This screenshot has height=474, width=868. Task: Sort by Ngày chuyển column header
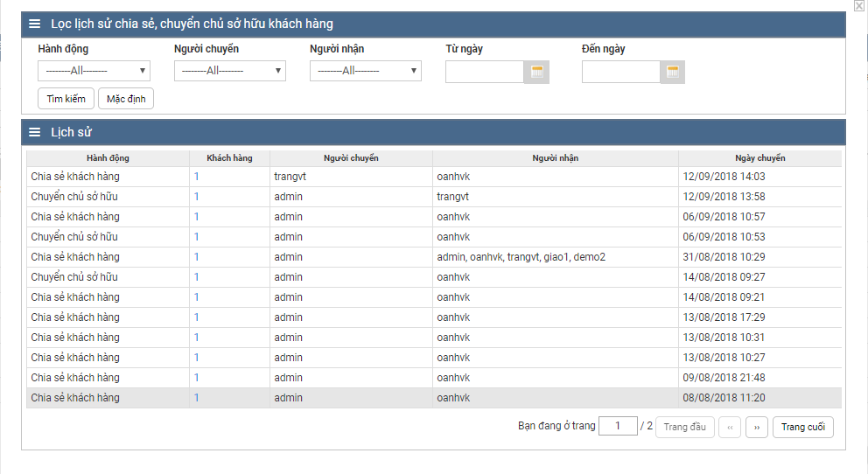[x=759, y=158]
